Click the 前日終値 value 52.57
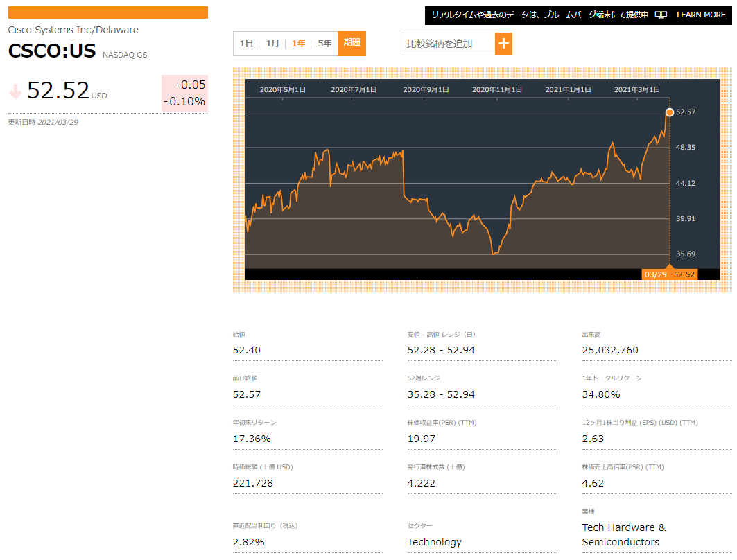Screen dimensions: 737x560 click(247, 394)
